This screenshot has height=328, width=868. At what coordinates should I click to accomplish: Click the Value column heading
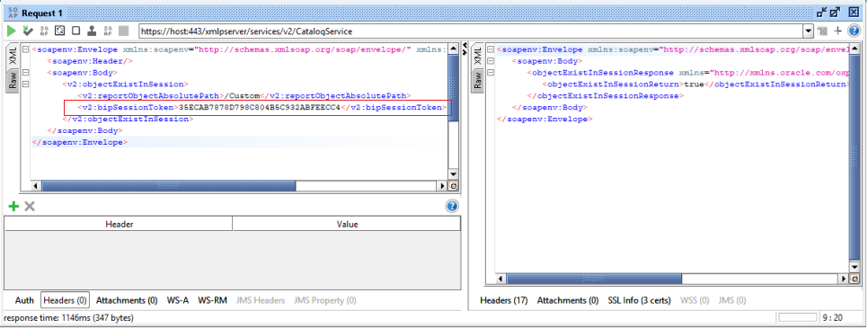point(347,224)
